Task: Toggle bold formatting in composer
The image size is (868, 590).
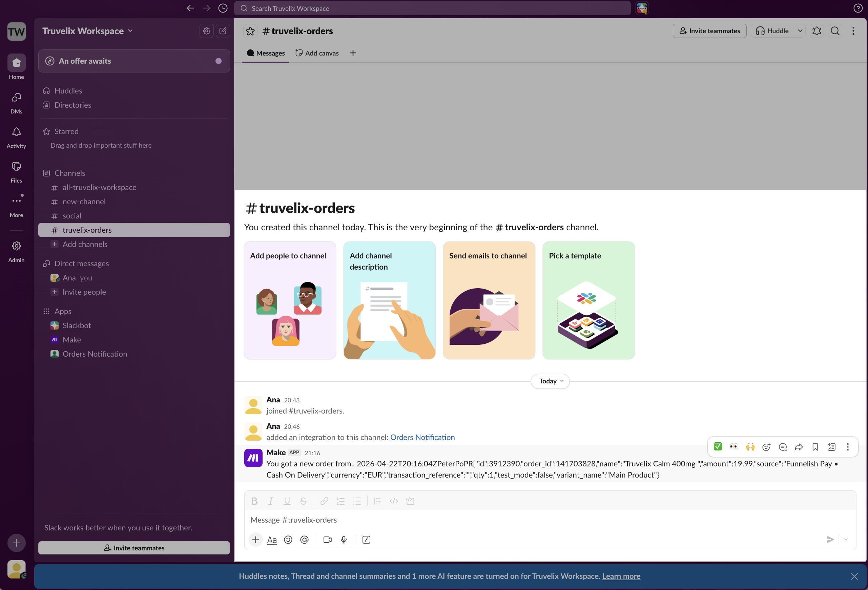Action: [254, 501]
